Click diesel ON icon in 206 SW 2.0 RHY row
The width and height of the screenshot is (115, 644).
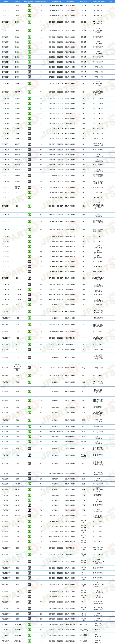coord(30,510)
